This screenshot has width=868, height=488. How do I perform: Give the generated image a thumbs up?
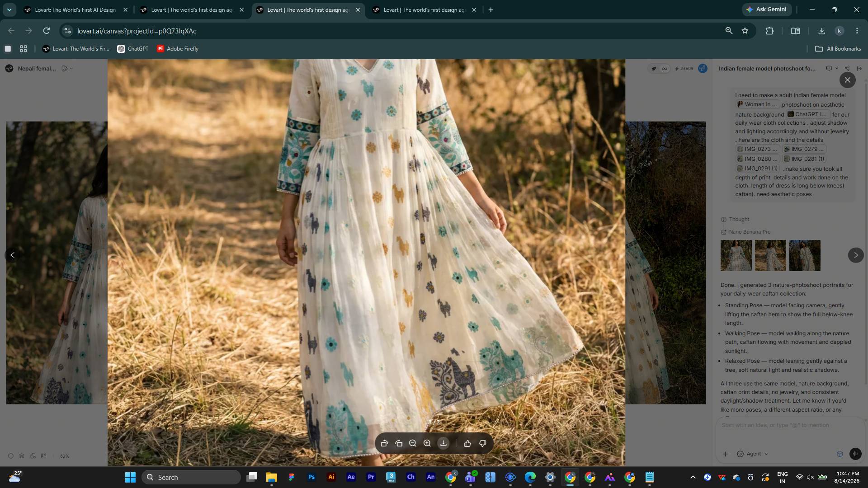click(x=467, y=443)
